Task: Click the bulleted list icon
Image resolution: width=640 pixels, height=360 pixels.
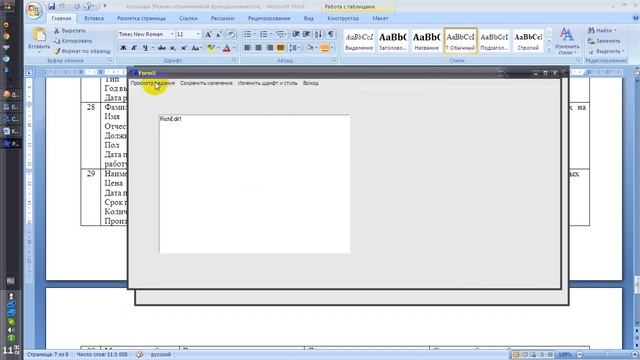Action: 247,34
